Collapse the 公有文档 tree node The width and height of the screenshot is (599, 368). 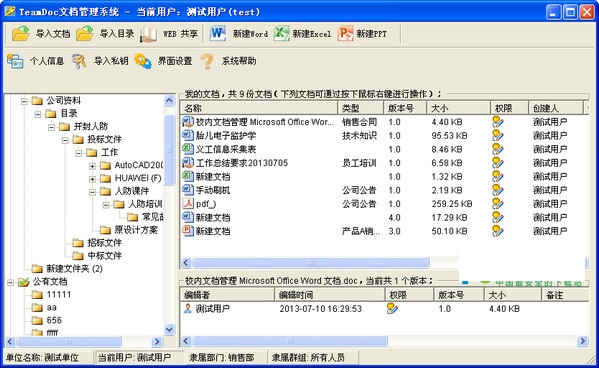[10, 282]
